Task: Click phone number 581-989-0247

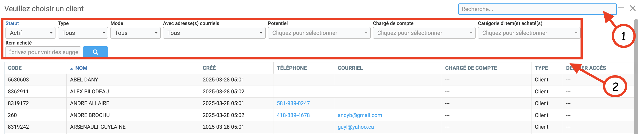Action: pos(293,103)
